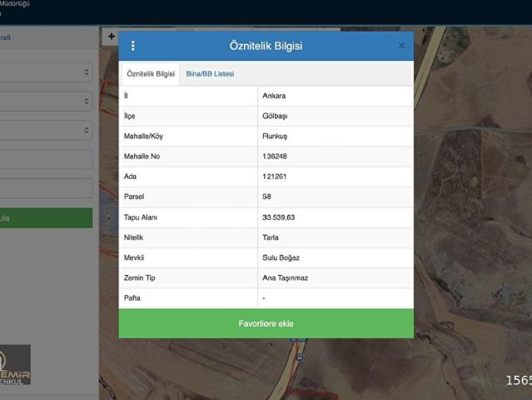Click the Mahalle No value 136248
532x400 pixels.
(x=275, y=157)
